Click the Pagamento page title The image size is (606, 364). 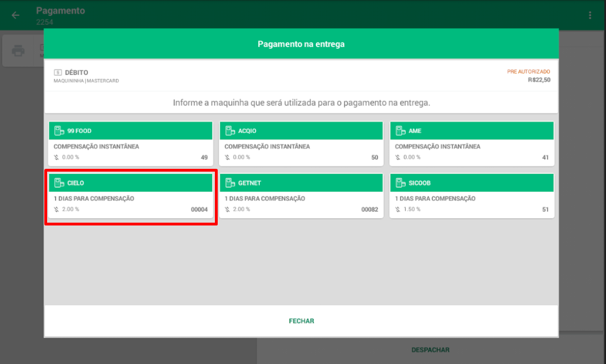[61, 11]
